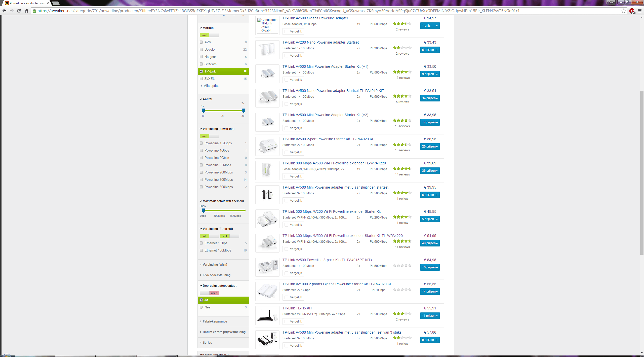Open thumbnail of TP-Link TL-H5 KIT router
The height and width of the screenshot is (357, 644).
pos(267,316)
